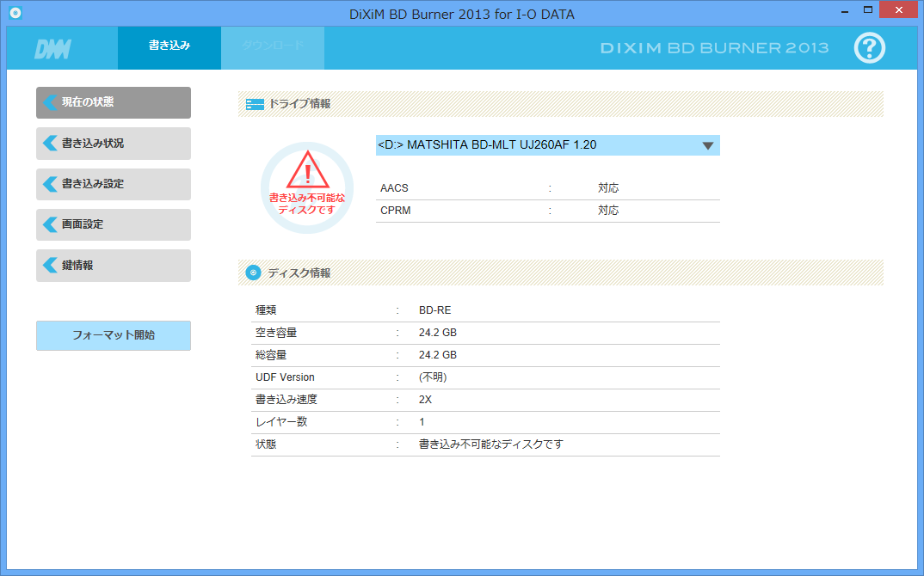Click the AACS label in drive info
The image size is (924, 576).
pyautogui.click(x=394, y=188)
